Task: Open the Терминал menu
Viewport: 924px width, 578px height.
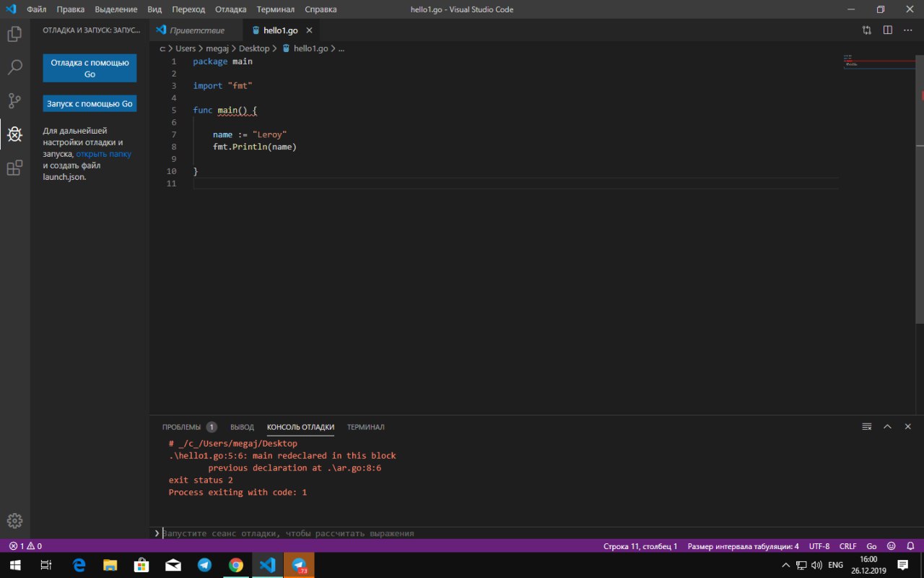Action: click(x=275, y=9)
